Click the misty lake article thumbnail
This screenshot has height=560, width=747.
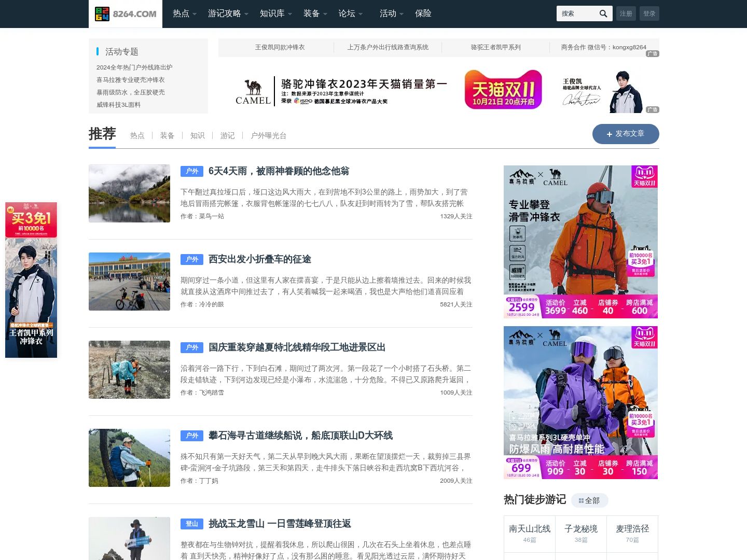[x=129, y=193]
